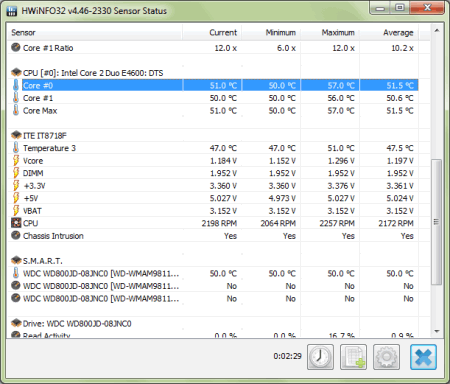This screenshot has height=384, width=450.
Task: Click Sensor column header
Action: tap(94, 32)
